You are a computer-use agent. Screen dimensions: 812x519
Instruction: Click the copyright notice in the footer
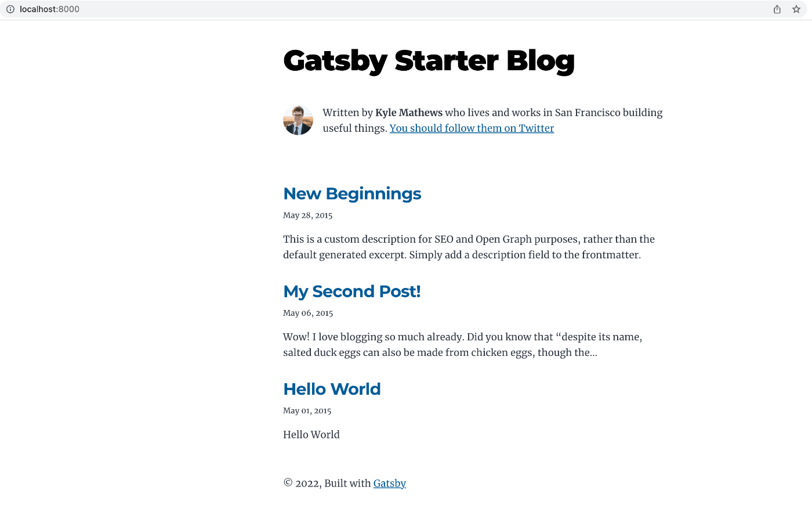[x=327, y=483]
